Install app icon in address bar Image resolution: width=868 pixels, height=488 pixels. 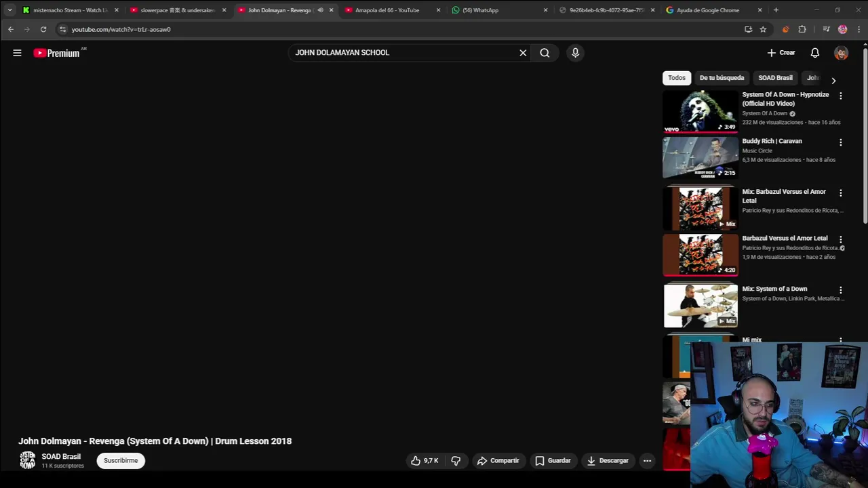pos(748,29)
